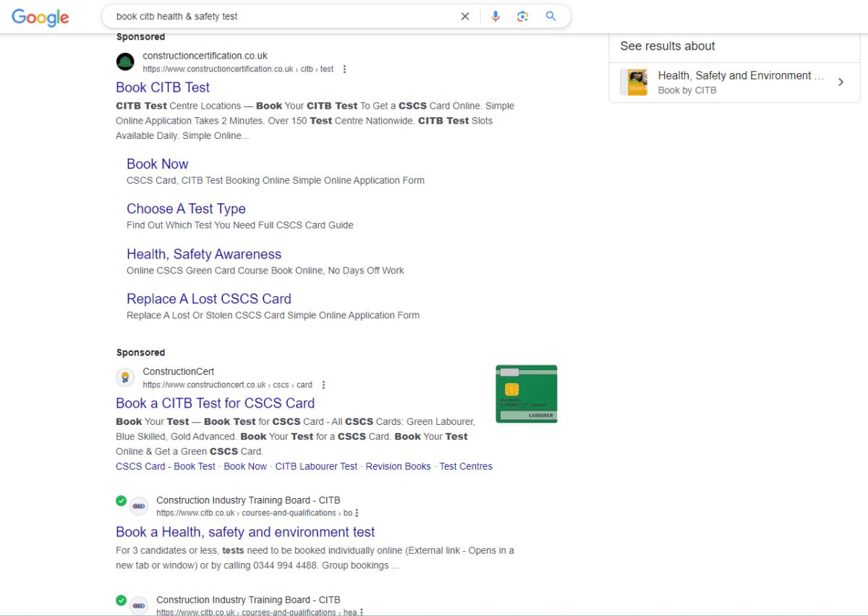Image resolution: width=868 pixels, height=616 pixels.
Task: Start voice search with microphone icon
Action: click(495, 17)
